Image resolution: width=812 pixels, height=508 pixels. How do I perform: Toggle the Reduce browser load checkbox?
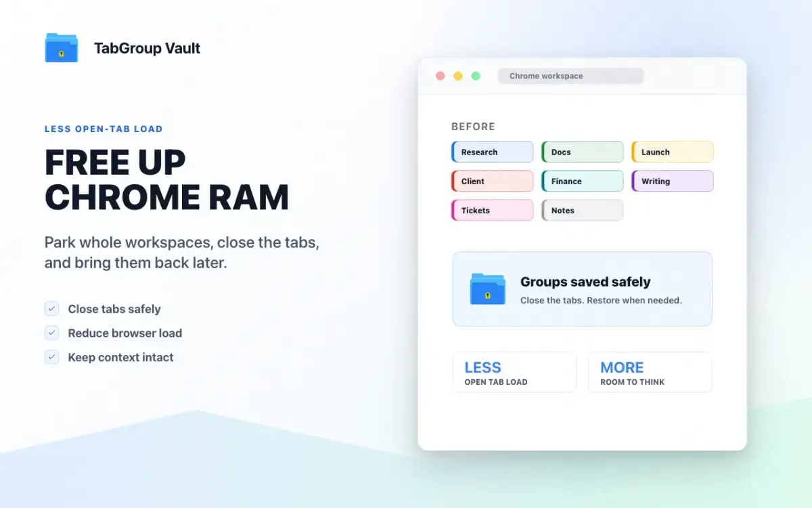pyautogui.click(x=52, y=333)
